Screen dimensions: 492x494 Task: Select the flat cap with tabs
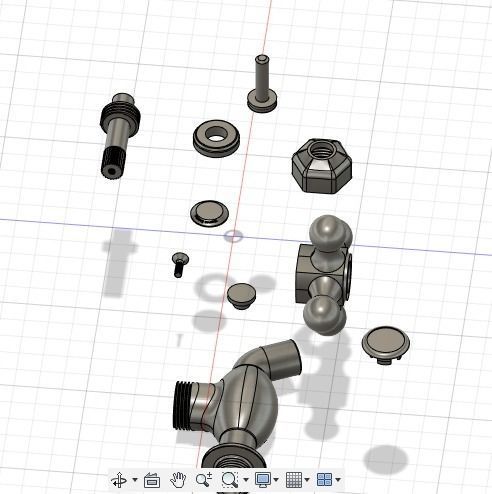386,344
